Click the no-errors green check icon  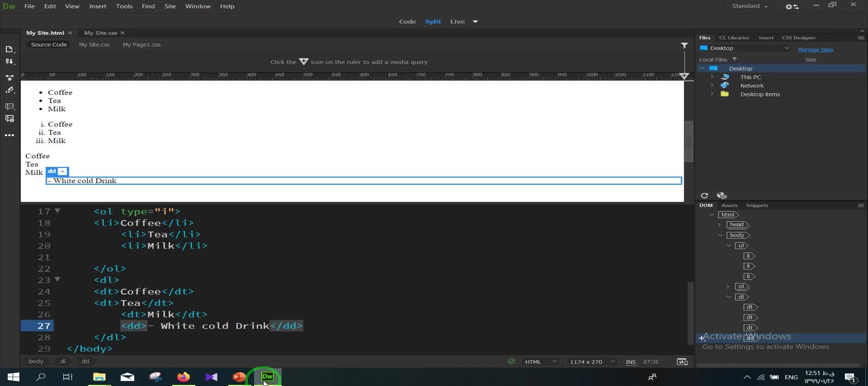[x=511, y=361]
